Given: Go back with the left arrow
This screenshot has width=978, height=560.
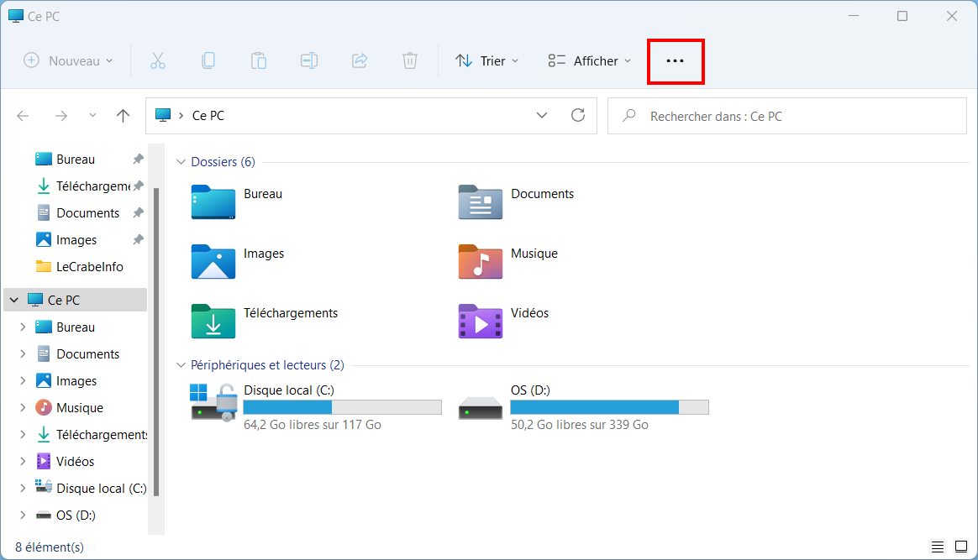Looking at the screenshot, I should pos(23,116).
